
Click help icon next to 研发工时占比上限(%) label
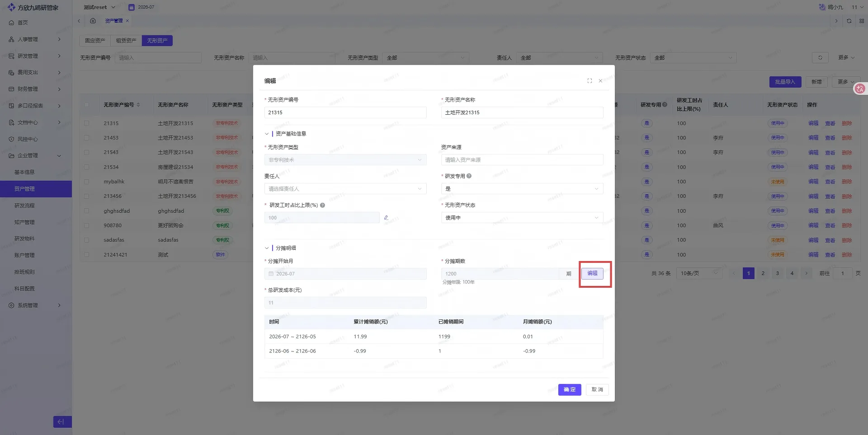(x=322, y=205)
